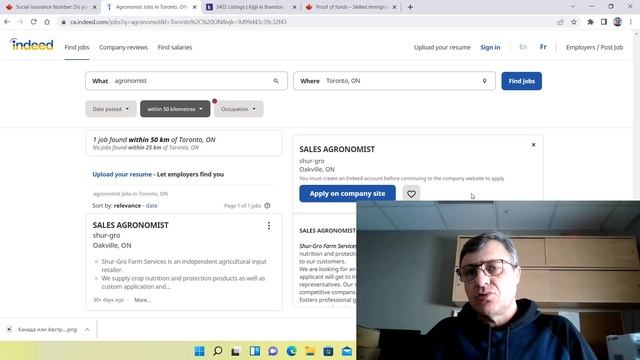Click the location pin in Where field

coord(484,81)
